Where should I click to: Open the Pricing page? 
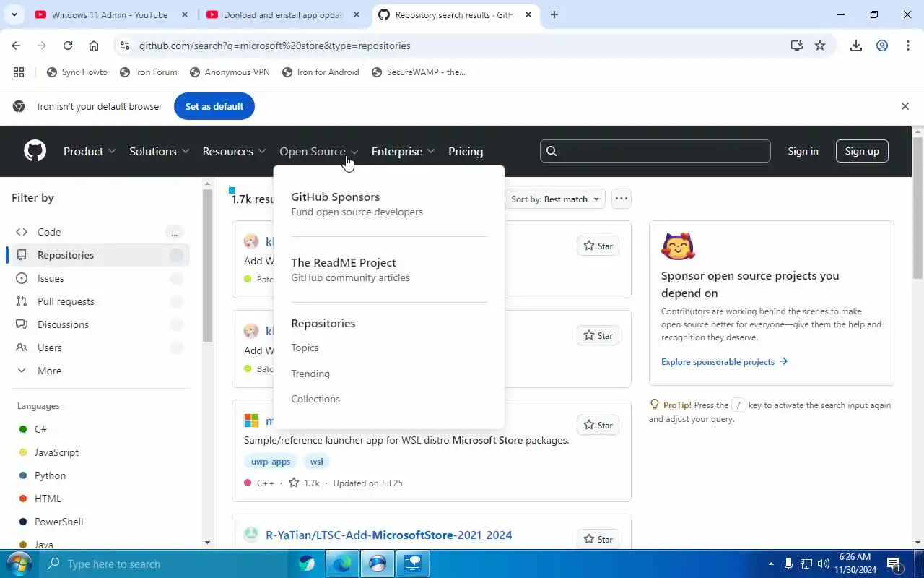coord(466,151)
